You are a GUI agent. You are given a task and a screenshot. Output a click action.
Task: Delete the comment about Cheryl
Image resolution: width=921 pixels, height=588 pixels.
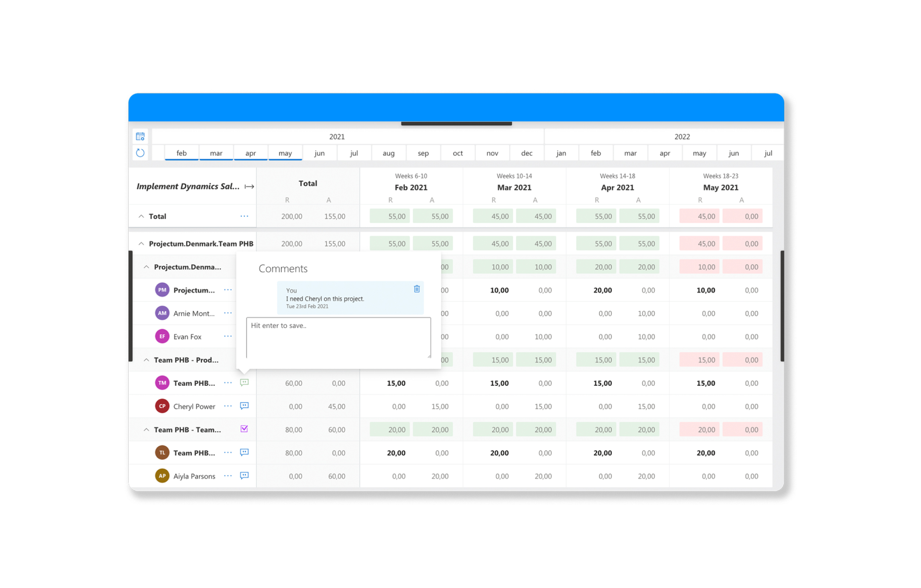[417, 289]
